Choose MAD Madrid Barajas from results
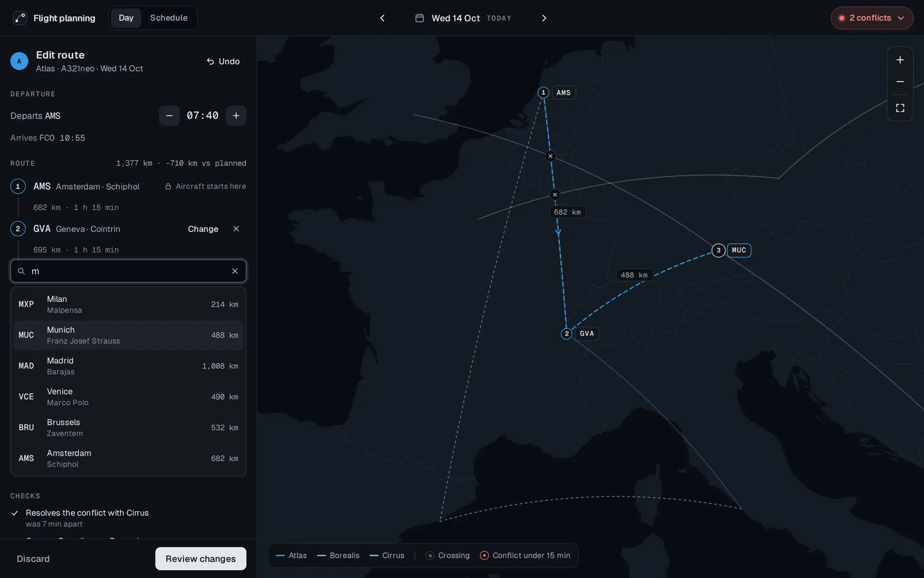Screen dimensions: 924x578 128,366
